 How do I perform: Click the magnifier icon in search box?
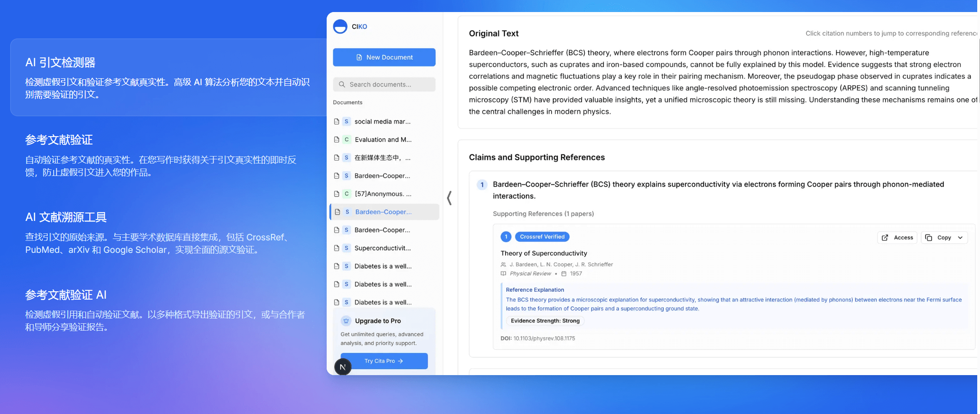(342, 84)
